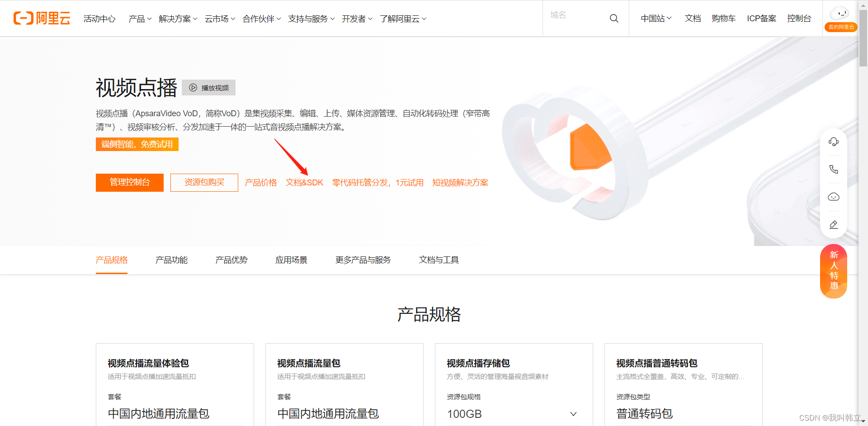Open the 短视频解决方案 link

(x=460, y=183)
